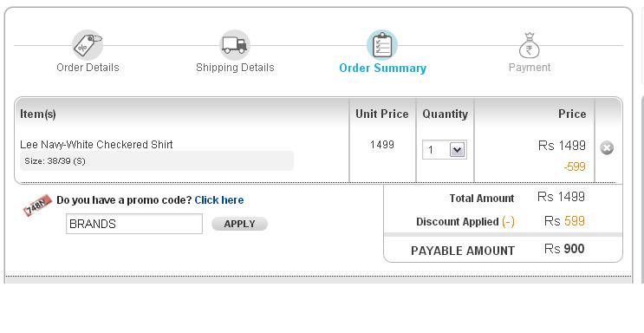This screenshot has height=333, width=644.
Task: Open the Quantity dropdown arrow
Action: coord(457,150)
